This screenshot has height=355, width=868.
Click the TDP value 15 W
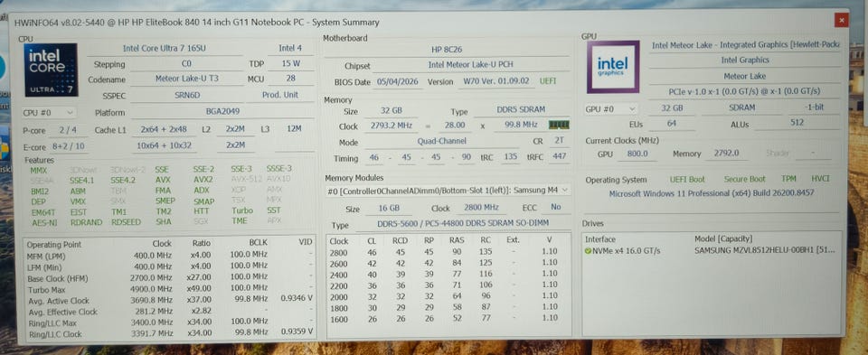[290, 63]
